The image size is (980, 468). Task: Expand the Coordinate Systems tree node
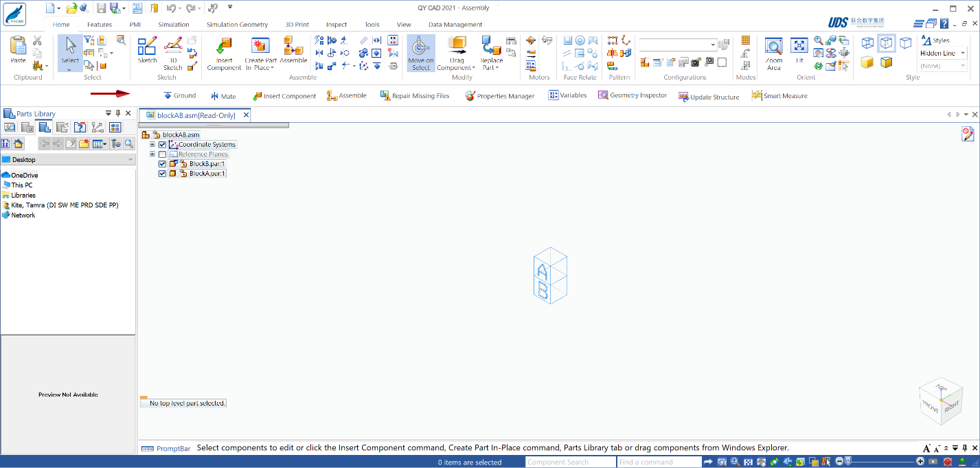(x=152, y=145)
